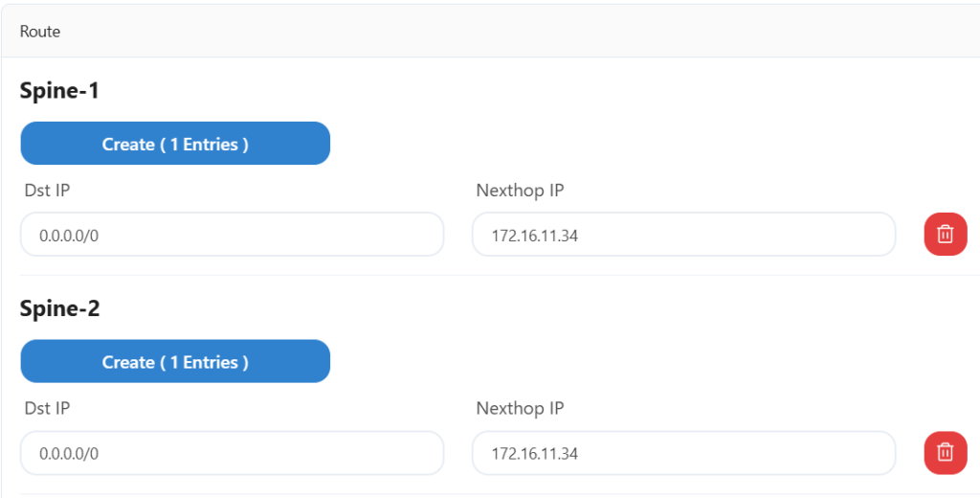Click the Nexthop IP label under Spine-1
The width and height of the screenshot is (980, 498).
[x=520, y=191]
